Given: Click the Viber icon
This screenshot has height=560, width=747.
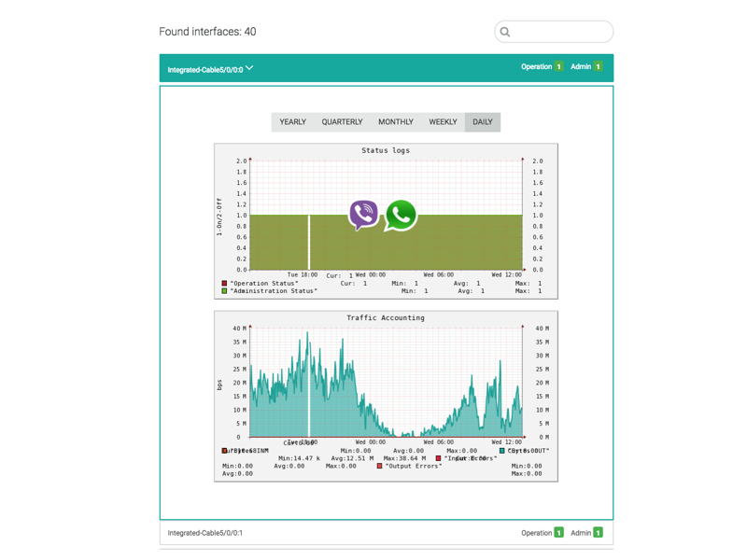Looking at the screenshot, I should pyautogui.click(x=363, y=215).
